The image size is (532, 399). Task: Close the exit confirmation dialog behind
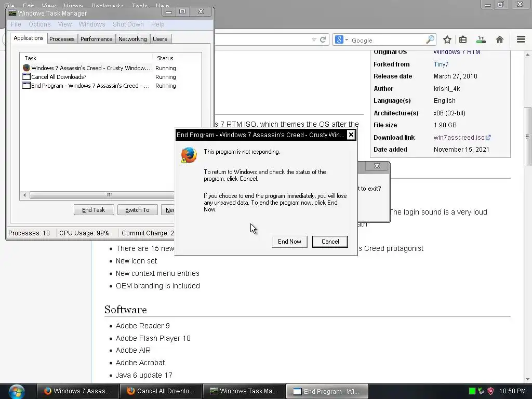377,166
